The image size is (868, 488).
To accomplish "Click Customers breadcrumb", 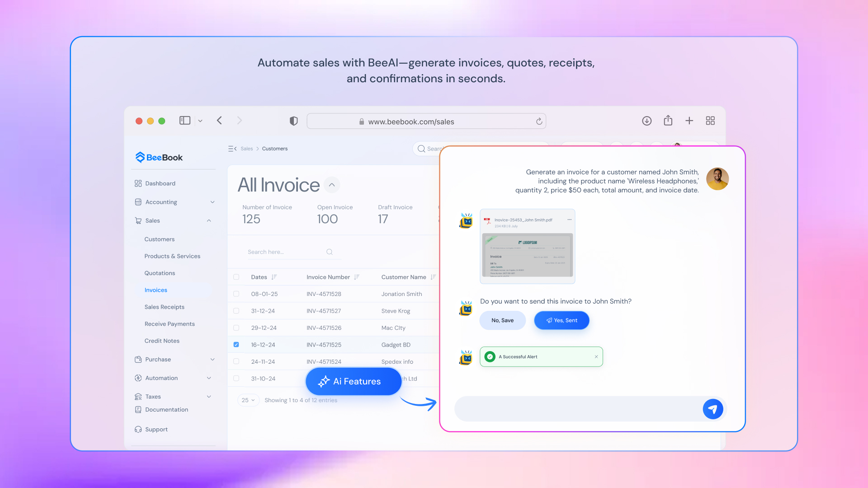I will click(275, 149).
